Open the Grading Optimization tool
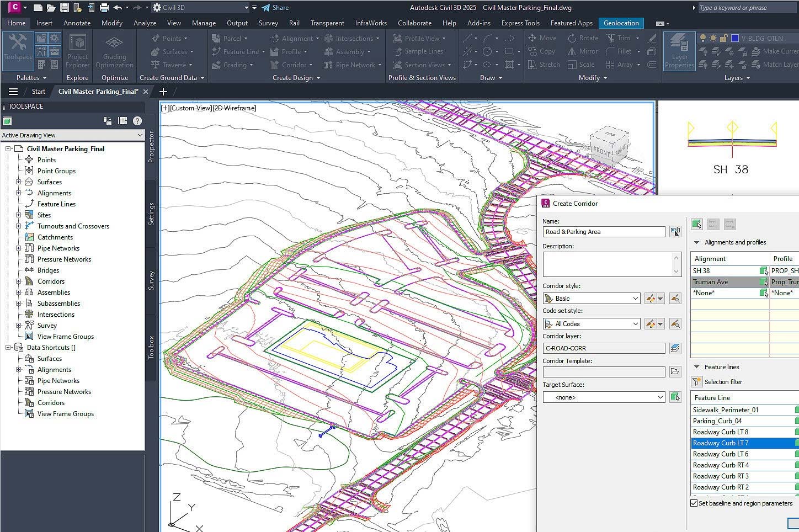The height and width of the screenshot is (532, 799). coord(114,51)
